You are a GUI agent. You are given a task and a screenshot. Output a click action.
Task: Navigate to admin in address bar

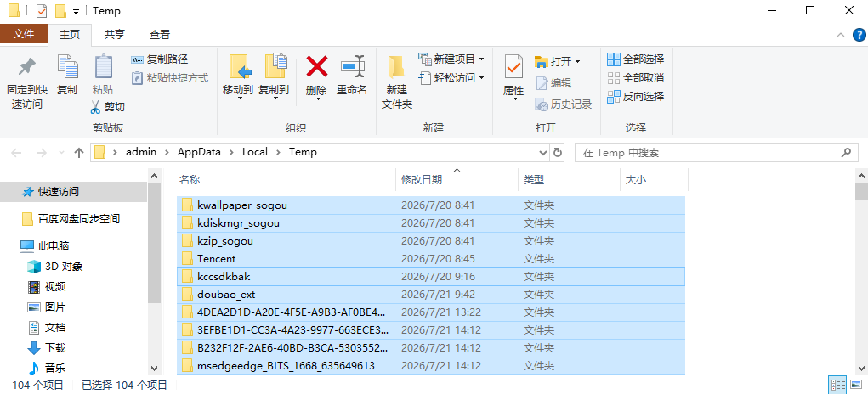pyautogui.click(x=141, y=152)
